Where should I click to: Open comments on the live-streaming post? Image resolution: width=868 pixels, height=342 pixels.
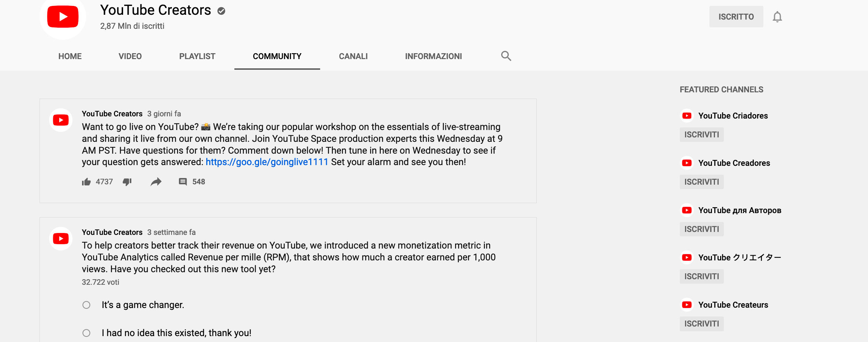pos(183,182)
